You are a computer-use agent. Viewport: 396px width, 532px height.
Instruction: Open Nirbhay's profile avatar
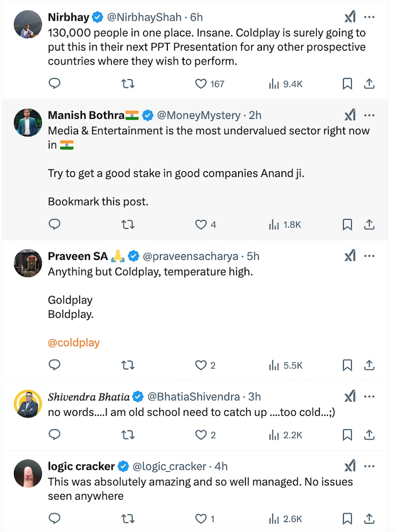[28, 24]
